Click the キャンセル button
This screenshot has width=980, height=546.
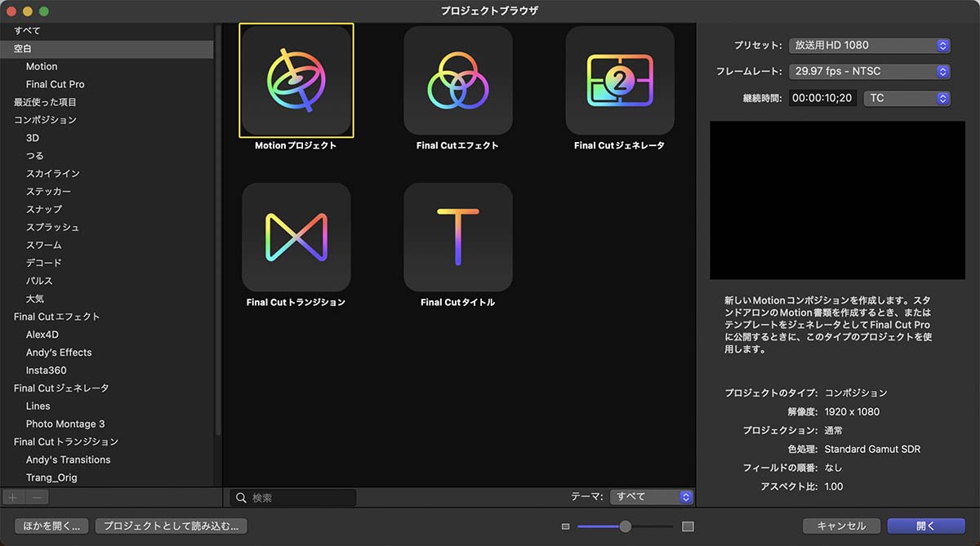(841, 526)
